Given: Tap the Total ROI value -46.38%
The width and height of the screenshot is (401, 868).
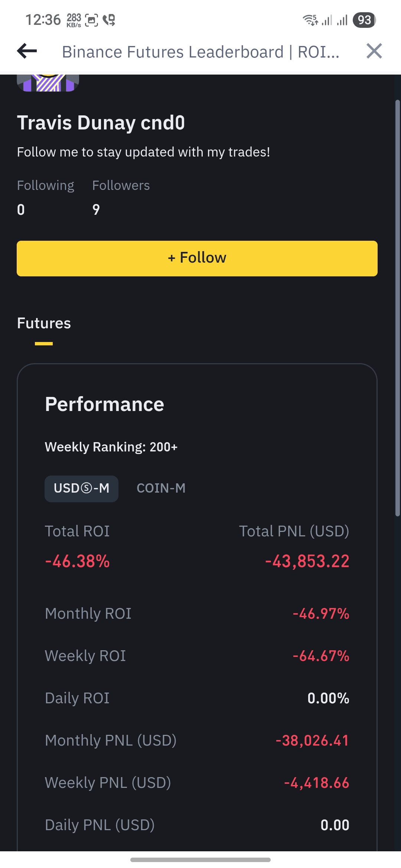Looking at the screenshot, I should click(77, 561).
